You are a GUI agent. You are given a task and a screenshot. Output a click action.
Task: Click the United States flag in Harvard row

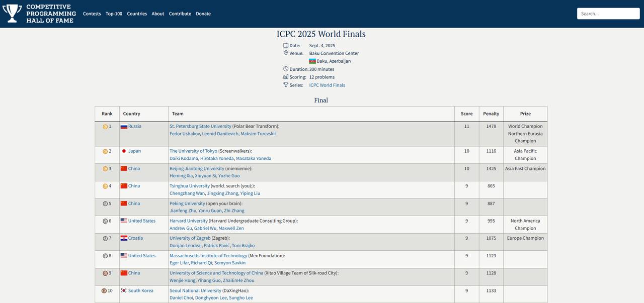(x=124, y=221)
